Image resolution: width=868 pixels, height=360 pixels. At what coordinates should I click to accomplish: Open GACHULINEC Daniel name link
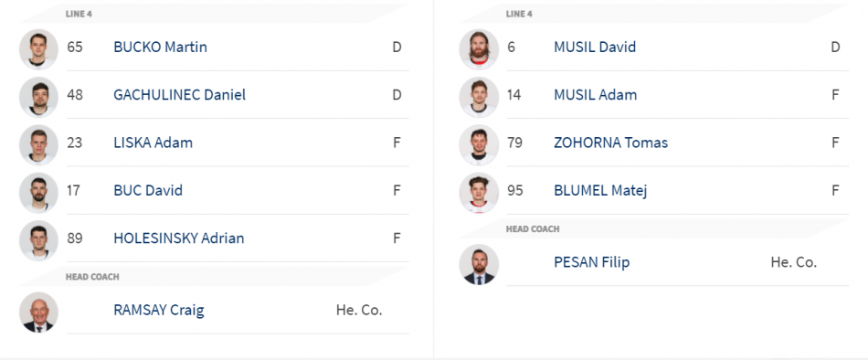click(x=179, y=95)
